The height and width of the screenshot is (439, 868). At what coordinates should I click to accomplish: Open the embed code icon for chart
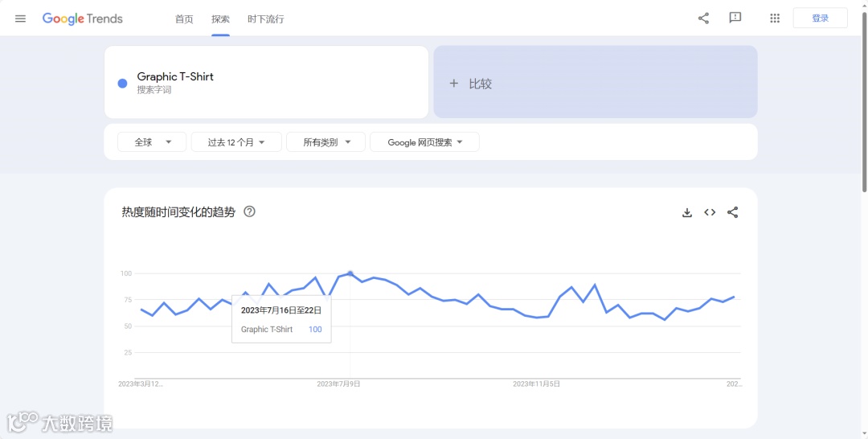710,212
